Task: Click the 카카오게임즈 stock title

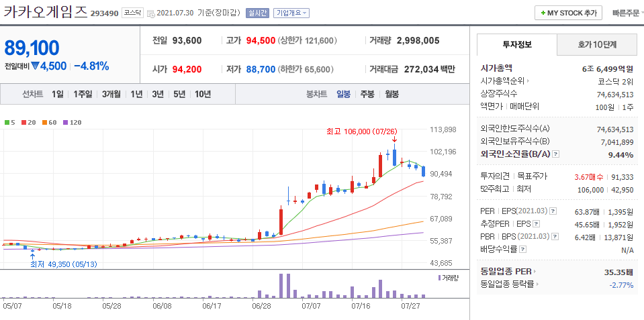Action: coord(46,12)
